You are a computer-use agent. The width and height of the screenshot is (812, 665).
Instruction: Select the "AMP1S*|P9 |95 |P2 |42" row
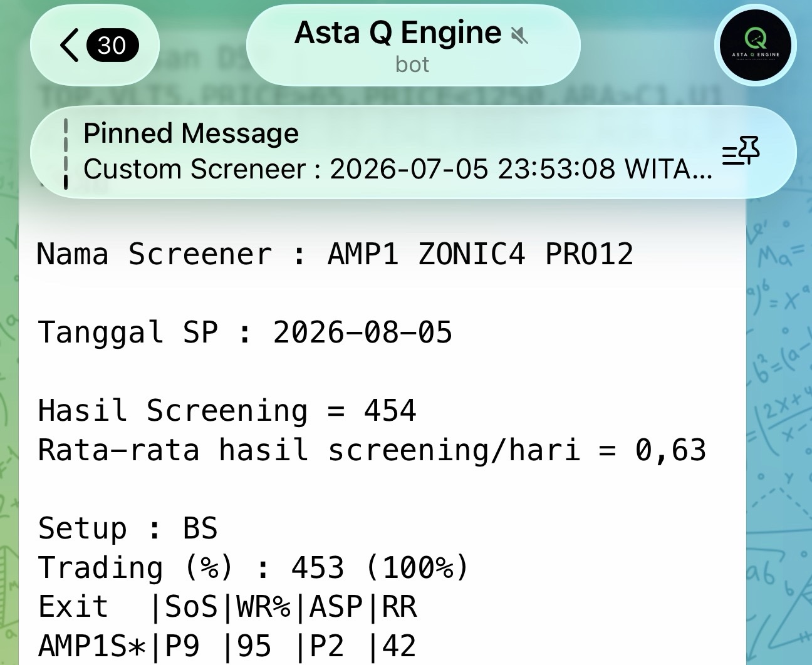click(227, 646)
